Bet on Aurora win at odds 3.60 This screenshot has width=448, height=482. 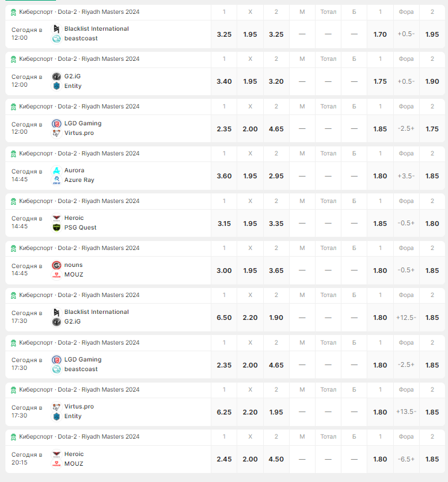224,176
